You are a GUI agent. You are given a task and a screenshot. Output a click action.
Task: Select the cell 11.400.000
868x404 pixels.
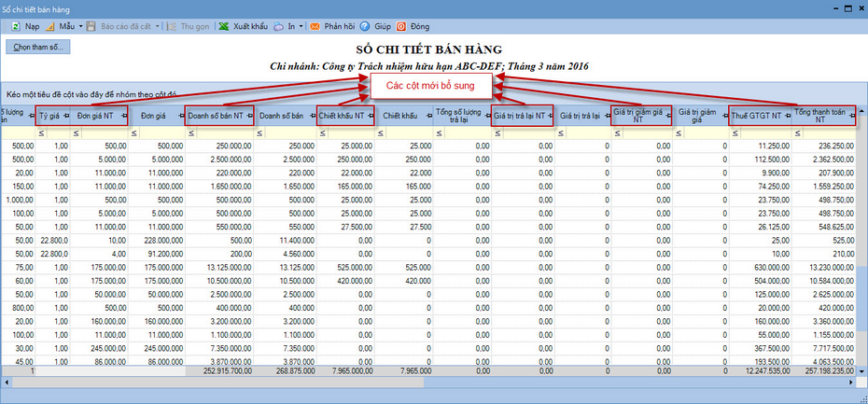pyautogui.click(x=286, y=239)
